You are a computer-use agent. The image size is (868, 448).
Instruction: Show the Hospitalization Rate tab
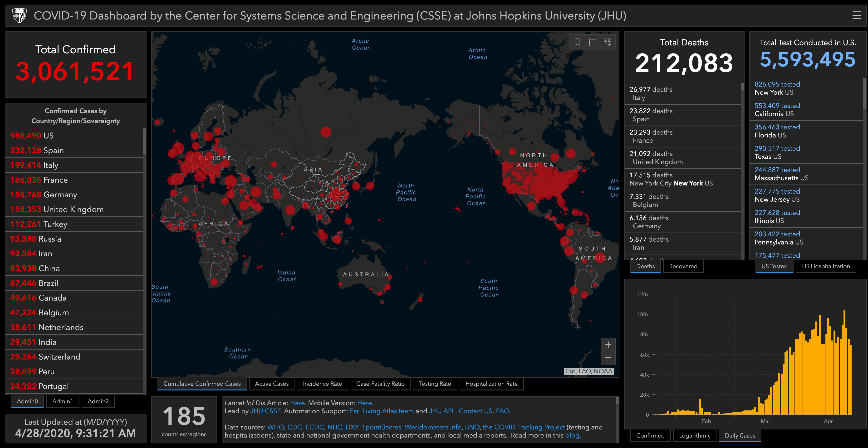(491, 384)
